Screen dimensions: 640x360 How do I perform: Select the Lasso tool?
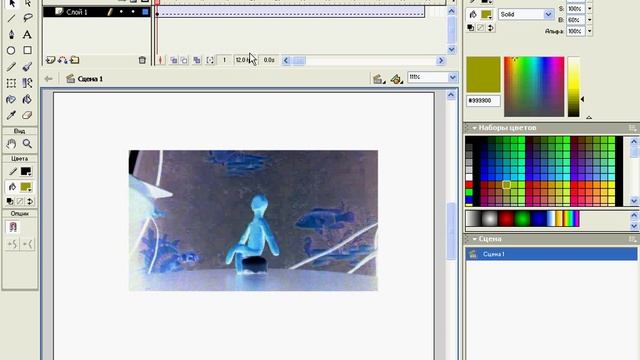[x=27, y=18]
